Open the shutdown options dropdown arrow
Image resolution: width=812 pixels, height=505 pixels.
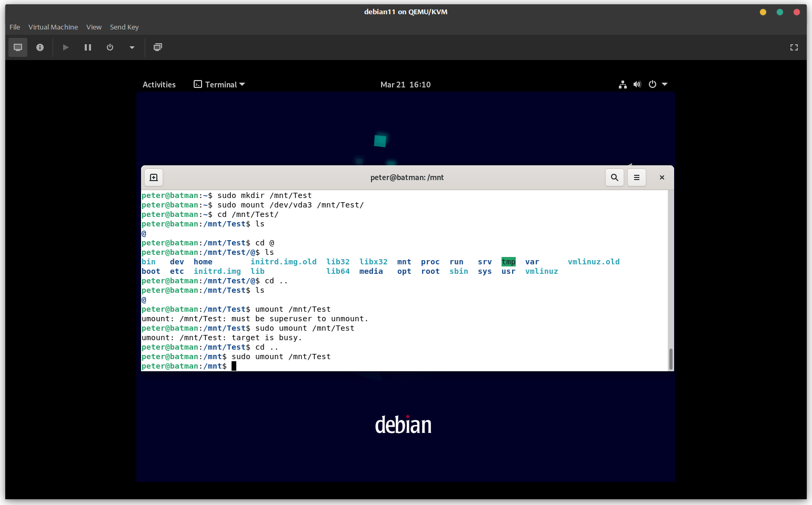[132, 47]
